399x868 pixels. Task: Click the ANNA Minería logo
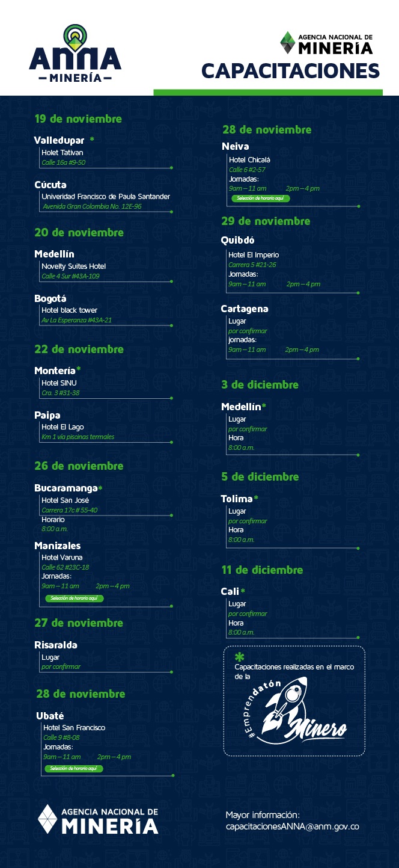pyautogui.click(x=75, y=54)
